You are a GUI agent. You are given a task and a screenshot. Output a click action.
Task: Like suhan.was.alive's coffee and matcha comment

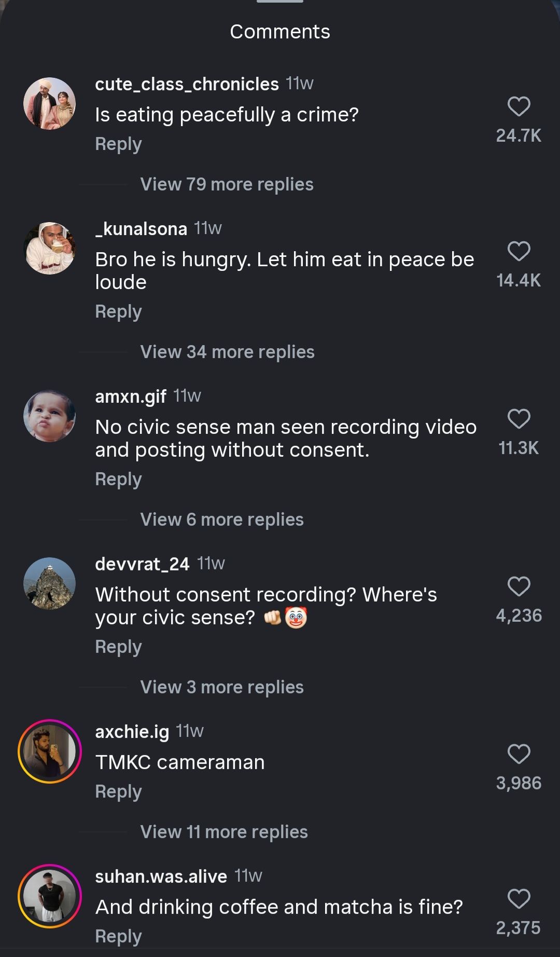[519, 899]
